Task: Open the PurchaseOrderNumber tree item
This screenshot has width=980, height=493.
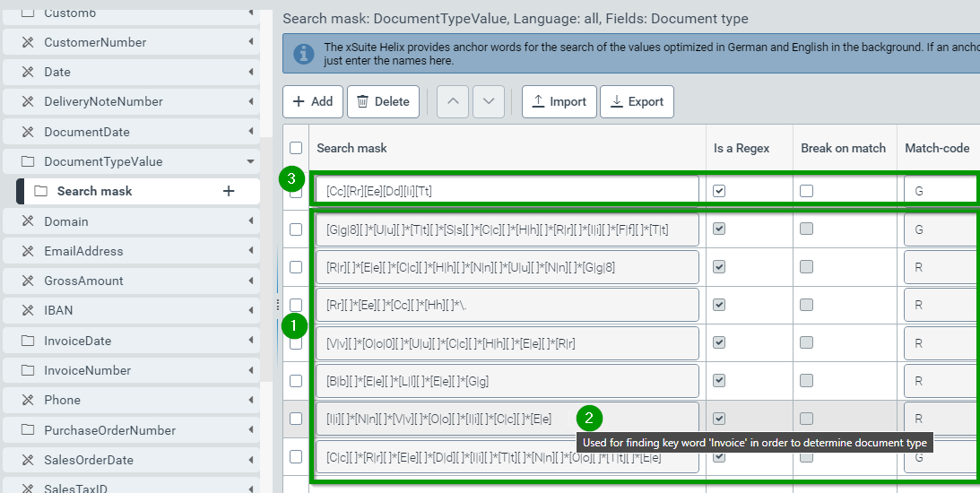Action: pos(109,430)
